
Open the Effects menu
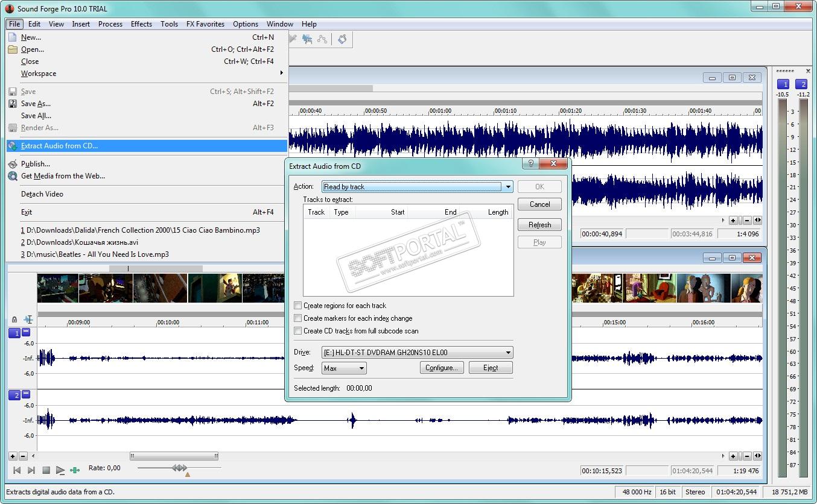pos(141,24)
